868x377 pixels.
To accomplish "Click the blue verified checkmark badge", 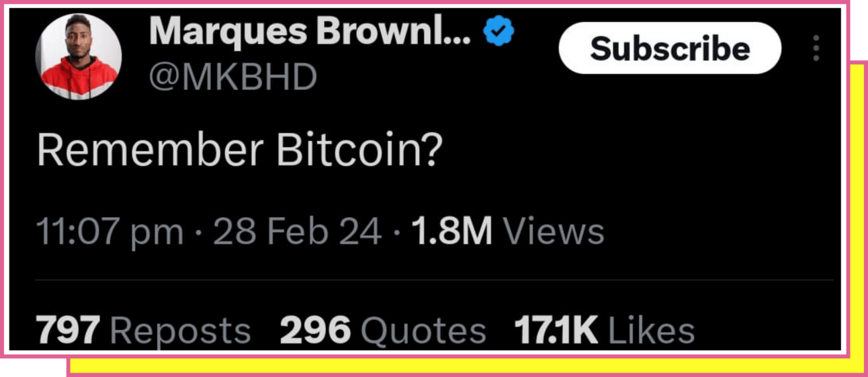I will (498, 30).
